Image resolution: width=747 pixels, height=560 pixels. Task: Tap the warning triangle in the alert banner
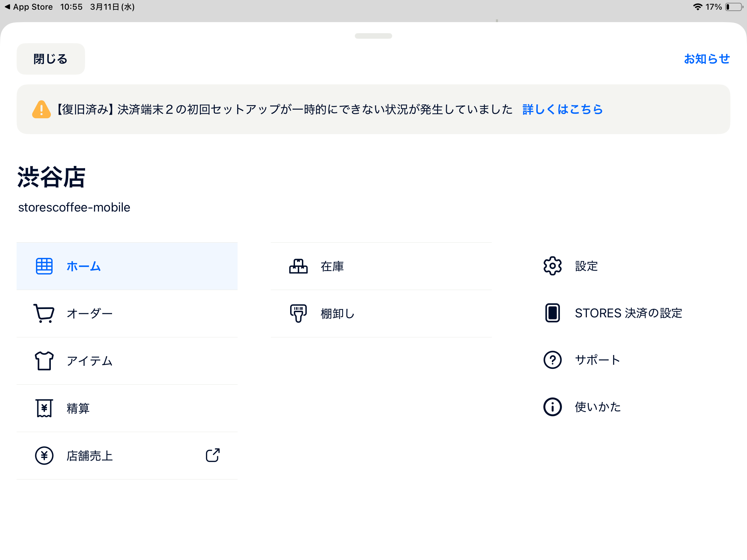(x=40, y=109)
